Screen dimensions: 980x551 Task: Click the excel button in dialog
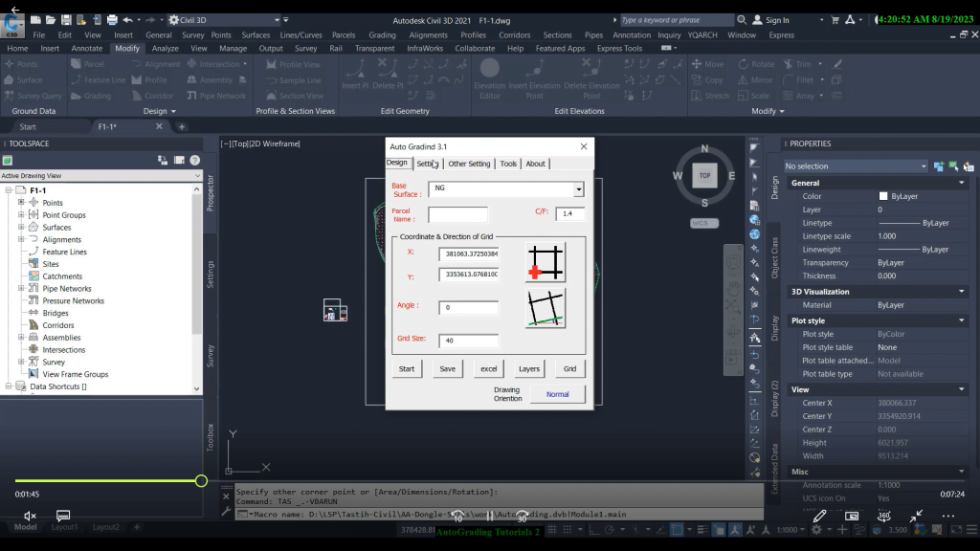tap(488, 368)
